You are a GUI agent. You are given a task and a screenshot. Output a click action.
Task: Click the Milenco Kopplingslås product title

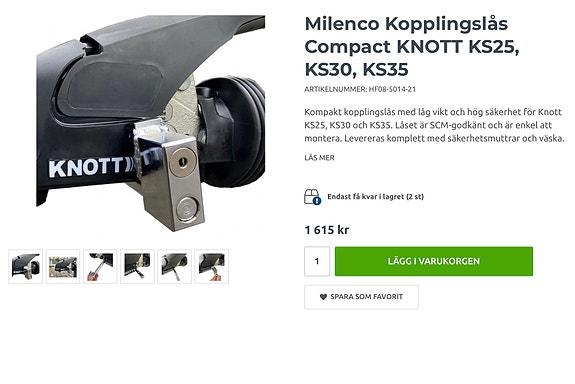pos(412,47)
